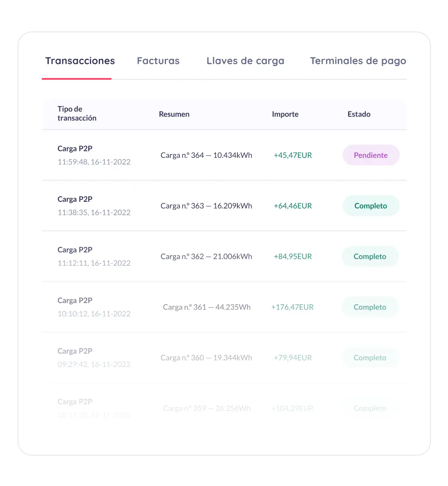The image size is (448, 486).
Task: Click the Importe column header
Action: pyautogui.click(x=285, y=114)
